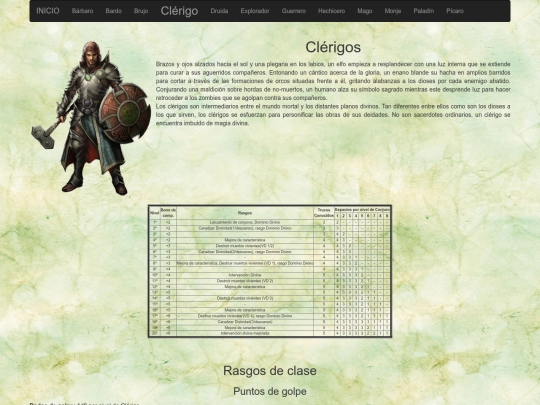Image resolution: width=540 pixels, height=405 pixels.
Task: Click the Nivel table column header
Action: [155, 213]
